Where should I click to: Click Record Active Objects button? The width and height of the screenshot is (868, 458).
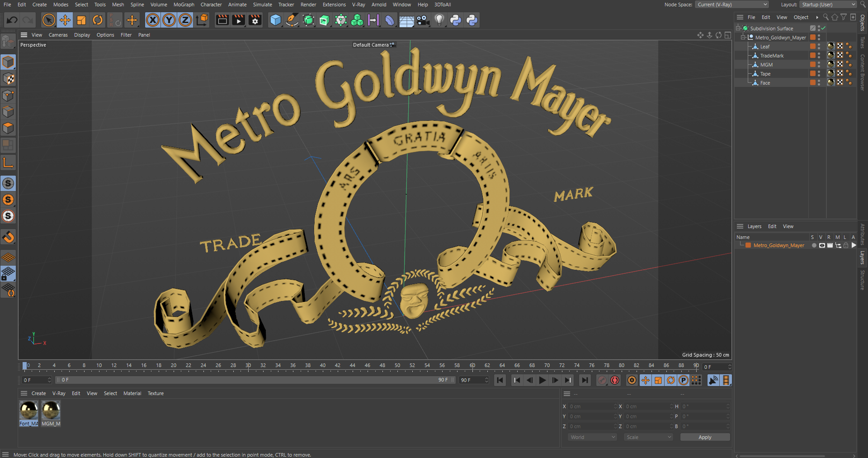click(x=602, y=380)
